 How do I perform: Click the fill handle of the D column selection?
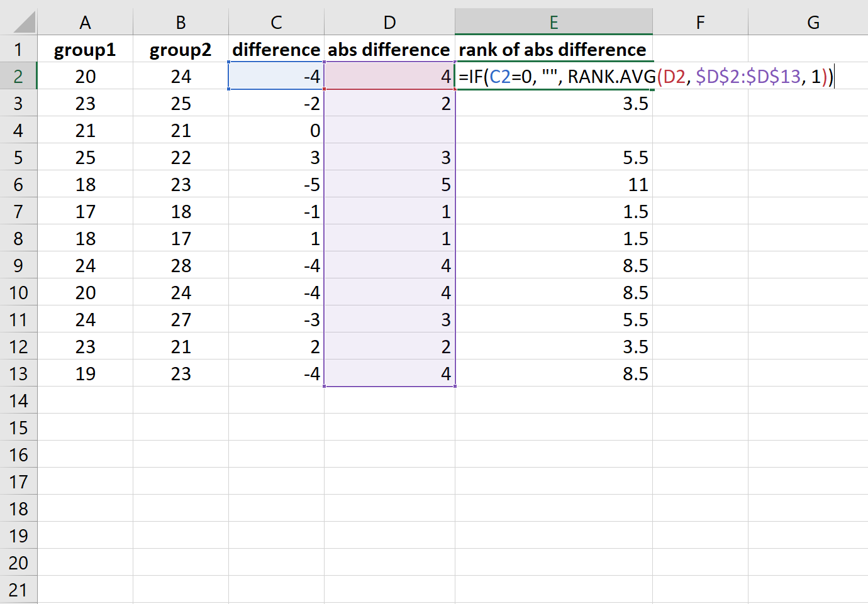click(455, 387)
